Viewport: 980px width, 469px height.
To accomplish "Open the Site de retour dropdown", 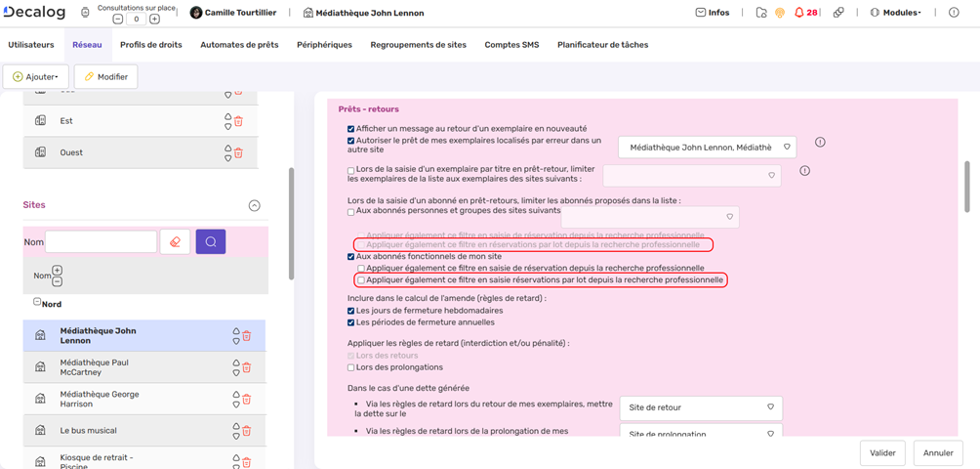I will pos(701,407).
